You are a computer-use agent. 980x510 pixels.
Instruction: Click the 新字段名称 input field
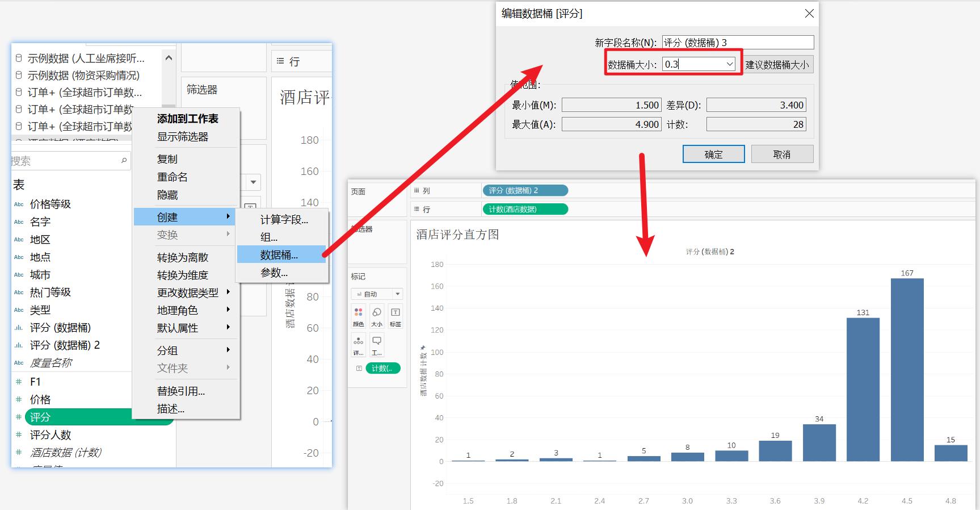pos(738,43)
